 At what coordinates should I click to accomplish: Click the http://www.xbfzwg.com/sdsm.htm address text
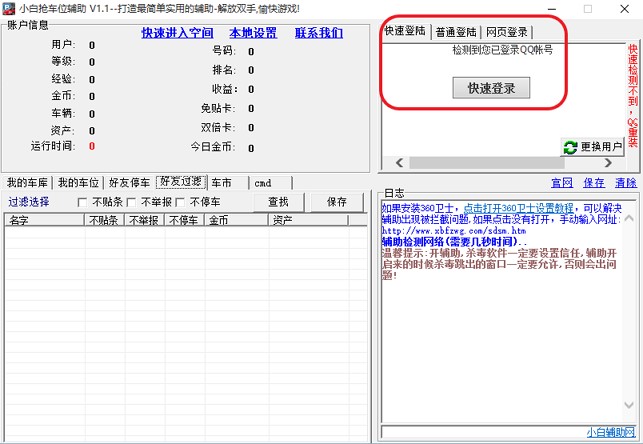(x=454, y=231)
